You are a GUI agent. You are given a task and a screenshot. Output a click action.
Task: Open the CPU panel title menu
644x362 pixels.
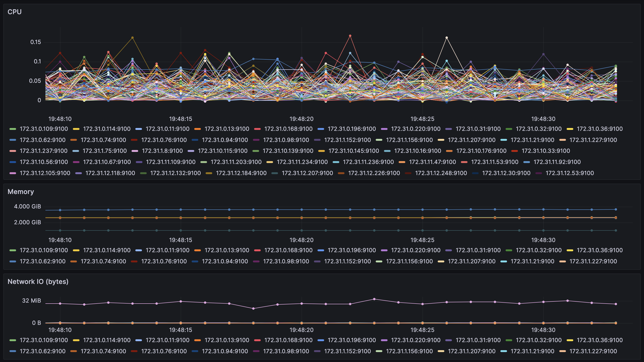click(14, 12)
